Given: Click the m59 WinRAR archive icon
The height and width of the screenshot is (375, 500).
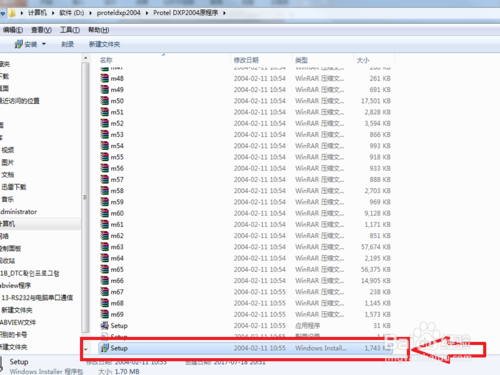Looking at the screenshot, I should (x=105, y=202).
